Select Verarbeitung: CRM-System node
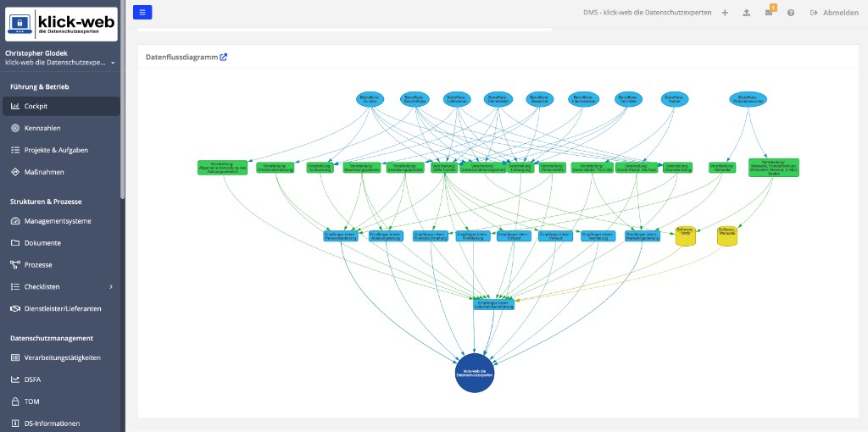 click(x=444, y=168)
